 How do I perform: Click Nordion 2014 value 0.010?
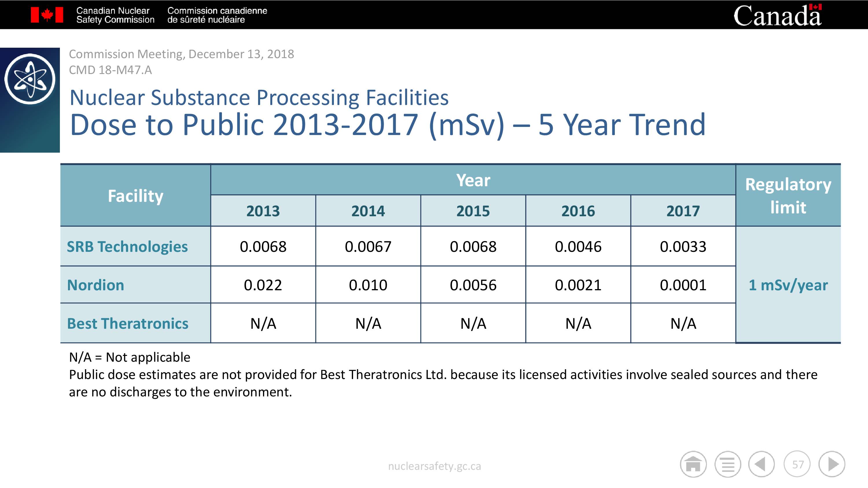[x=368, y=285]
